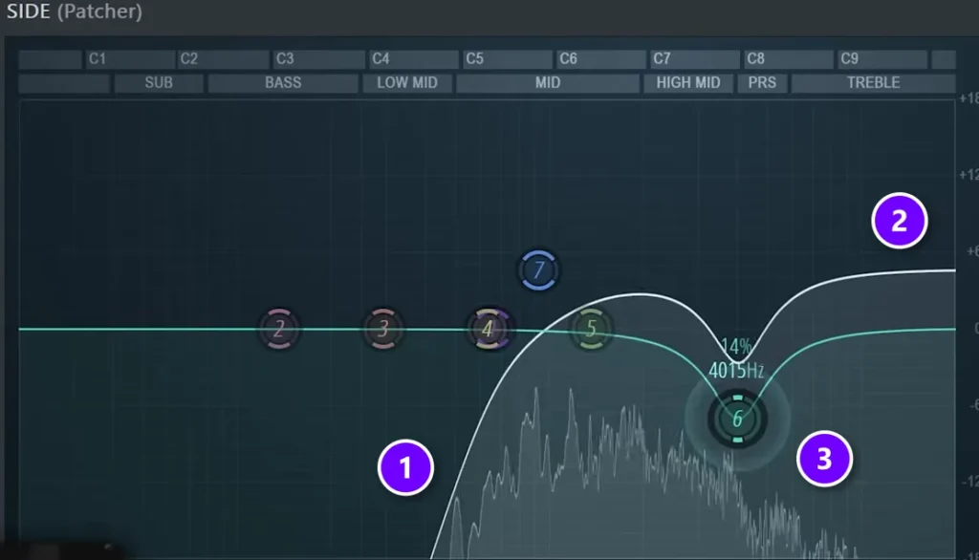Click the C1 octave marker
The image size is (979, 560).
tap(130, 59)
